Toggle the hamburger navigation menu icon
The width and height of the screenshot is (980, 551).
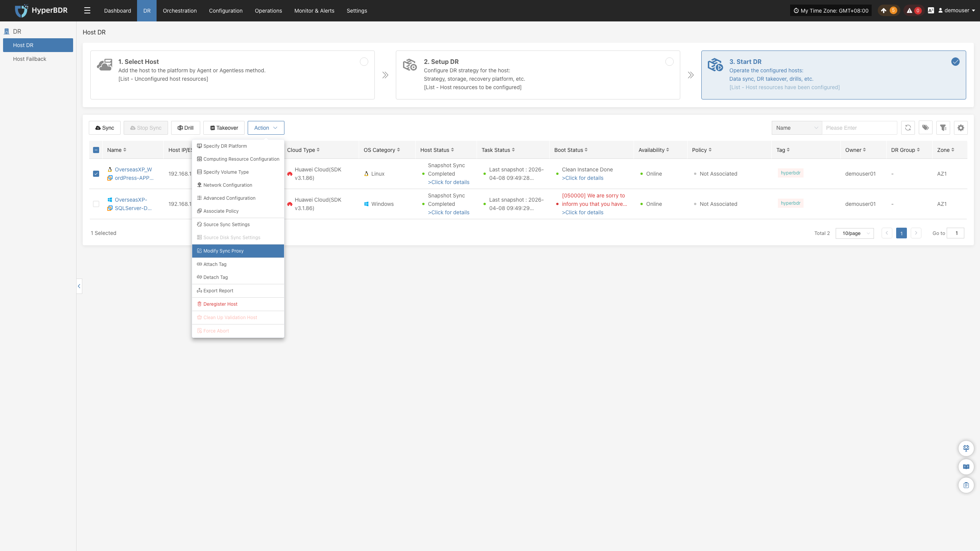coord(87,10)
